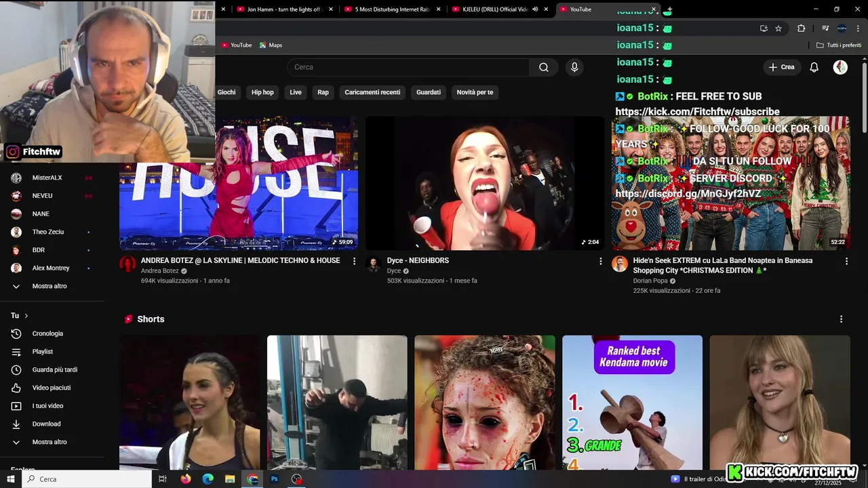Open File Explorer from the taskbar

click(230, 479)
